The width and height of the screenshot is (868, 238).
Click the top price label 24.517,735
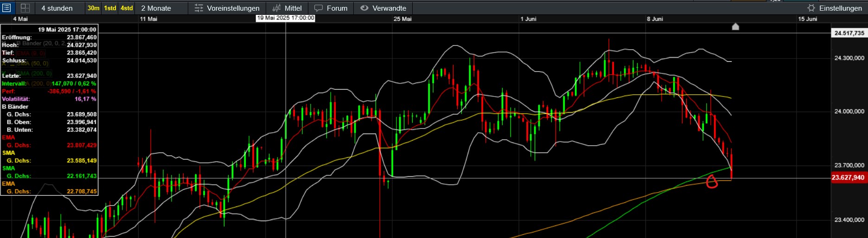pyautogui.click(x=849, y=33)
